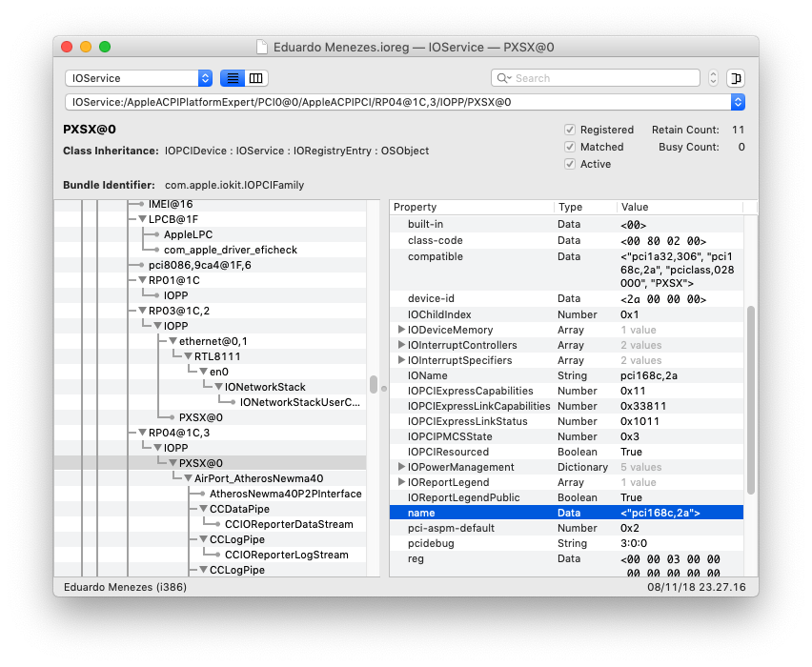Select AtherosNewma40P2PInterface in the tree

pyautogui.click(x=285, y=494)
